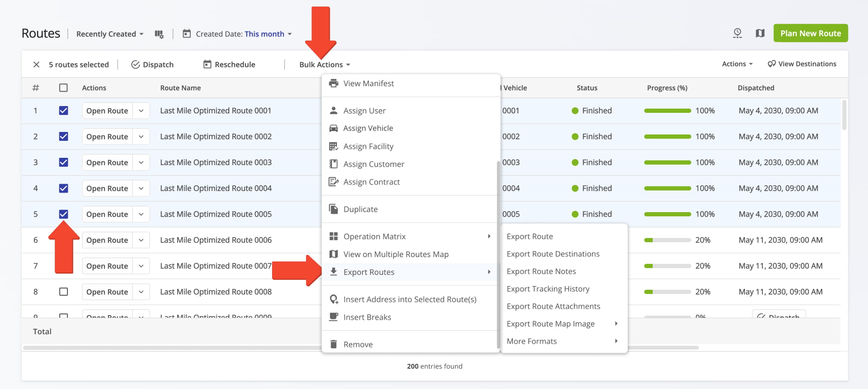Click the Reschedule calendar icon
The image size is (868, 389).
pos(207,64)
